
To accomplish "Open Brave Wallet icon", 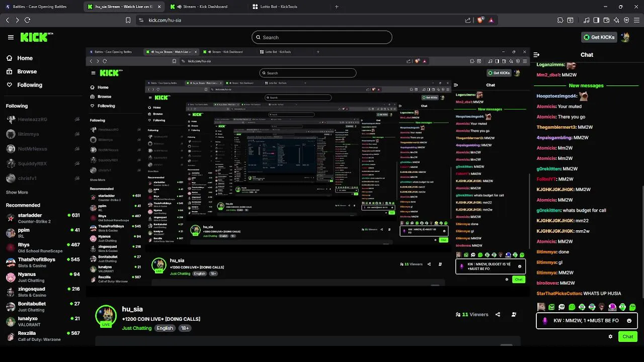I will click(x=606, y=20).
